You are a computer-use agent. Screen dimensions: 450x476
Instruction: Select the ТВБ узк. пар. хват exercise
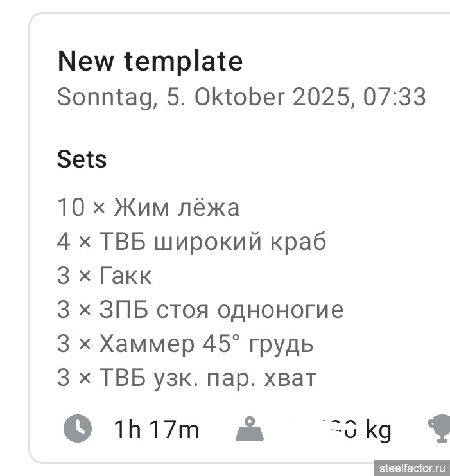(x=208, y=378)
